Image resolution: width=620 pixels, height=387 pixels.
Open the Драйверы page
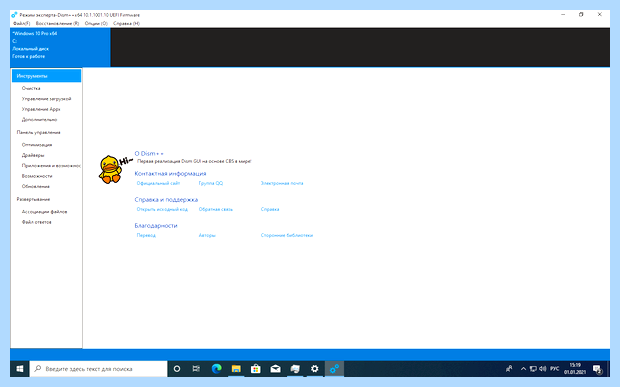tap(33, 155)
